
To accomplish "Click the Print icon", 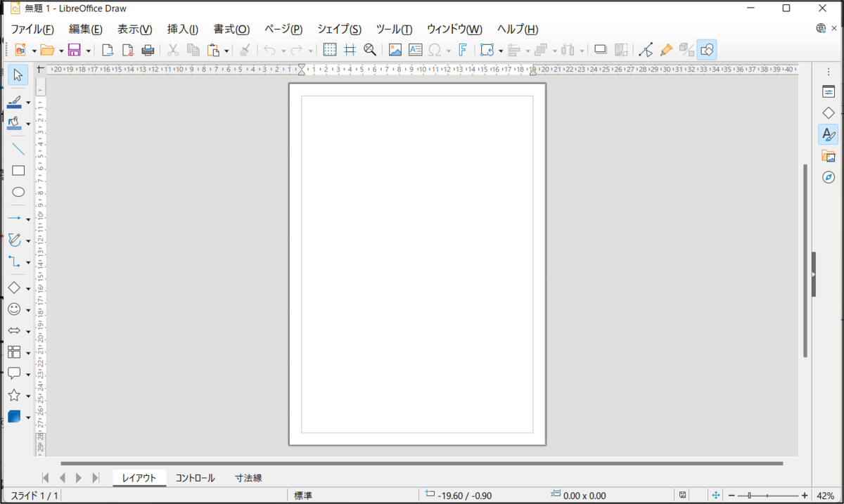I will (148, 50).
